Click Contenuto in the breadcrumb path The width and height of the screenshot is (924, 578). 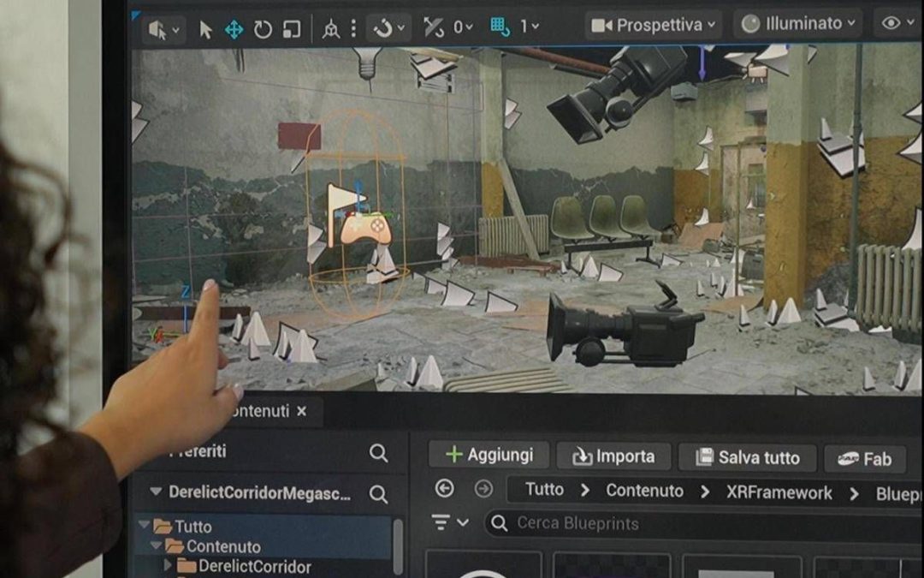645,491
